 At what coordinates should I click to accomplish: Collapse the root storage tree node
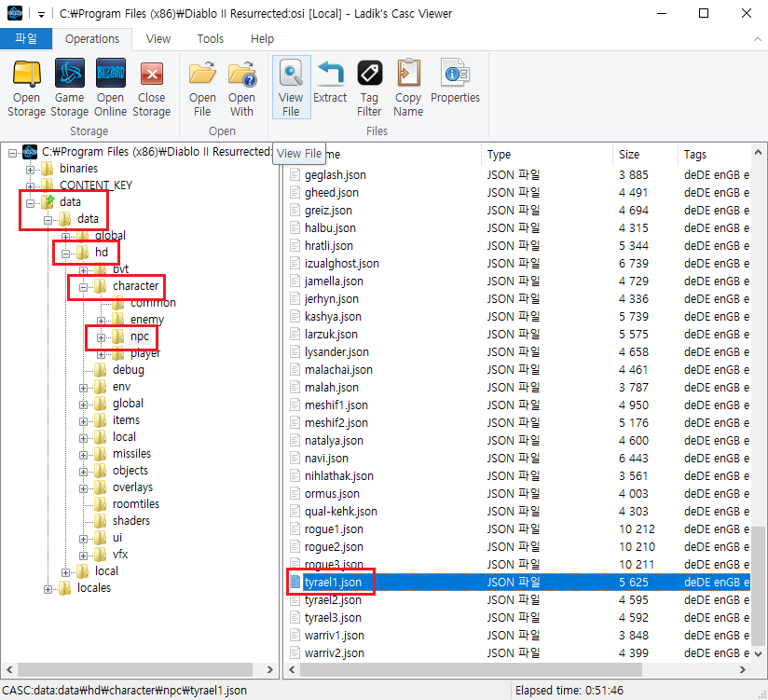pyautogui.click(x=13, y=153)
